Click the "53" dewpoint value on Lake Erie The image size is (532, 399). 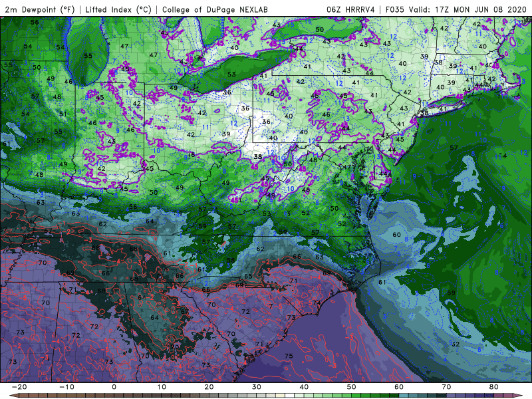[x=231, y=74]
